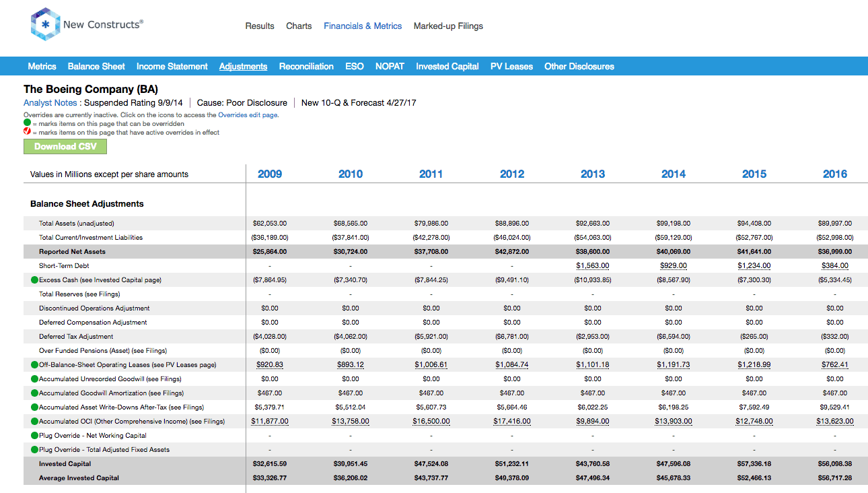Image resolution: width=868 pixels, height=493 pixels.
Task: Click the 2011 column header
Action: (431, 174)
